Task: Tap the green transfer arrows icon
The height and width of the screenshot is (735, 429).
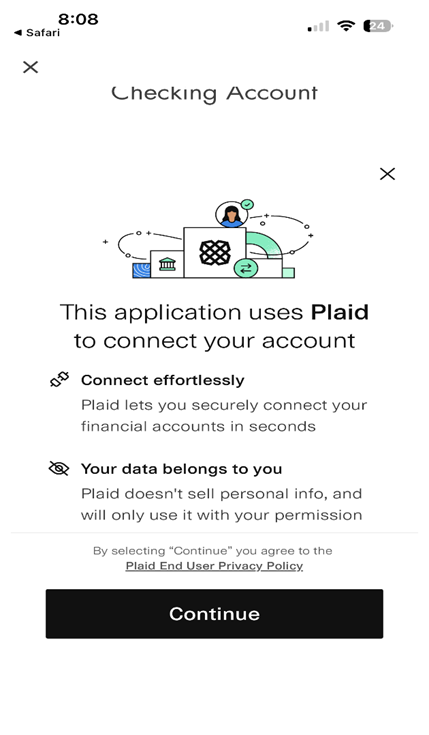Action: tap(246, 269)
